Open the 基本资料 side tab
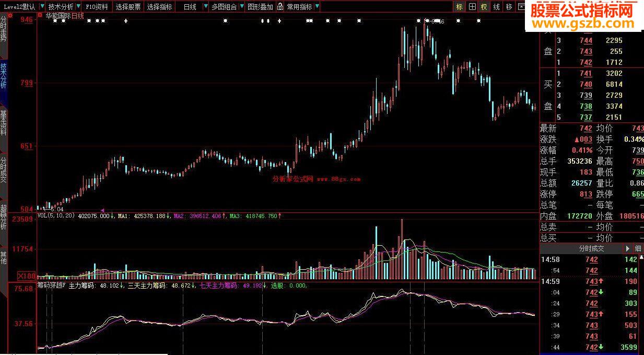The width and height of the screenshot is (644, 355). pos(4,129)
